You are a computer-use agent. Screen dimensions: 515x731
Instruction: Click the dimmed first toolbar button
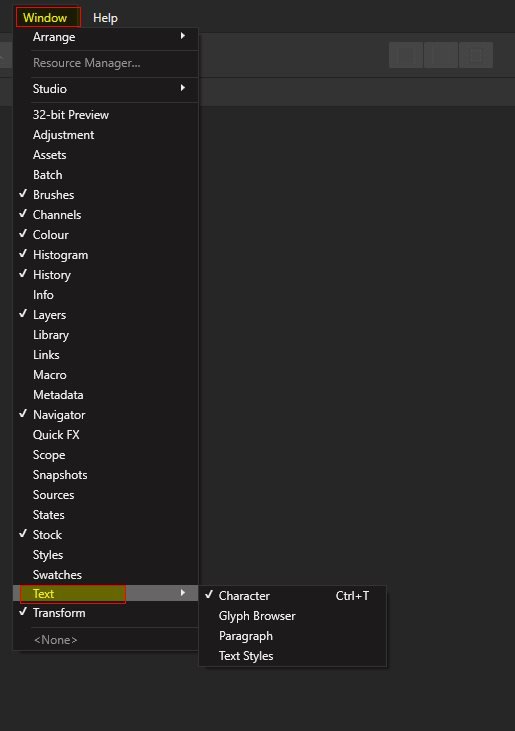[406, 55]
